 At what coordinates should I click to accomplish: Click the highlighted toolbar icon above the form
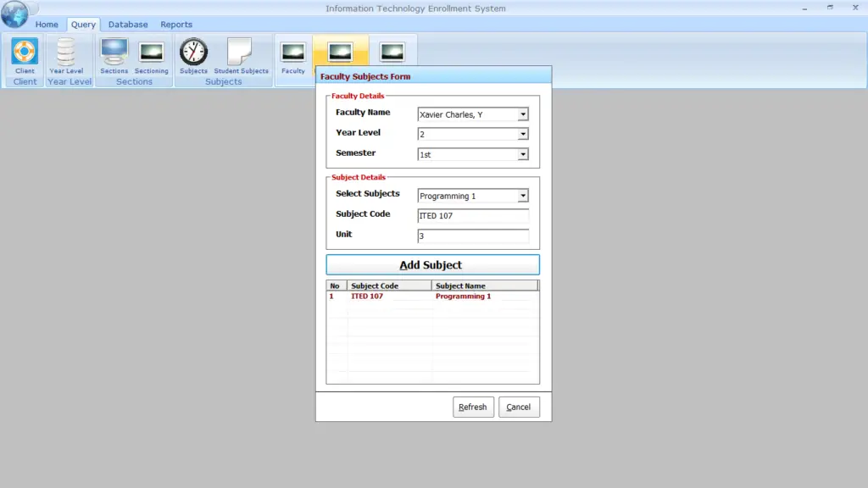point(340,49)
